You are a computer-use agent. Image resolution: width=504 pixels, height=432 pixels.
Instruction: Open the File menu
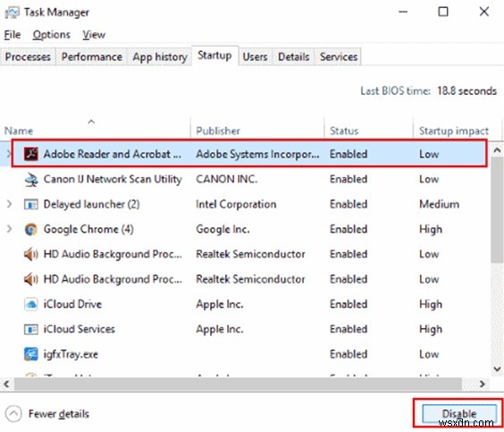(13, 35)
